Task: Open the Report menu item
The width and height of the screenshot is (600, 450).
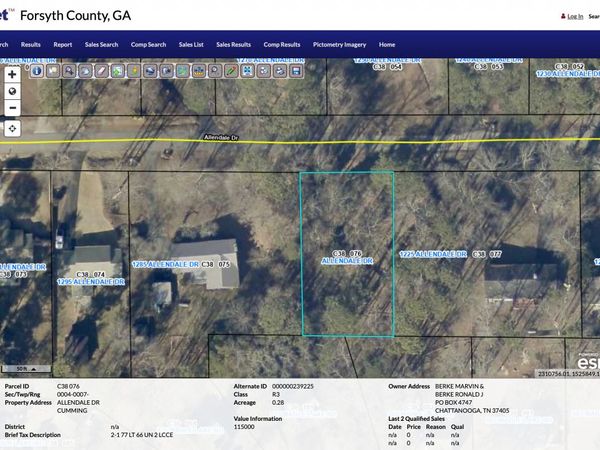Action: coord(63,44)
